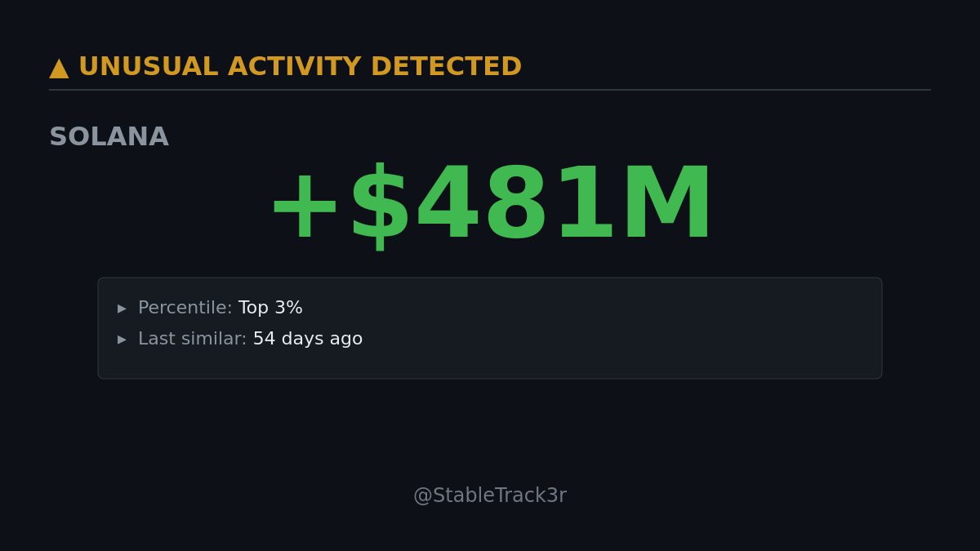The height and width of the screenshot is (551, 980).
Task: Select the SOLANA chain label
Action: 109,137
